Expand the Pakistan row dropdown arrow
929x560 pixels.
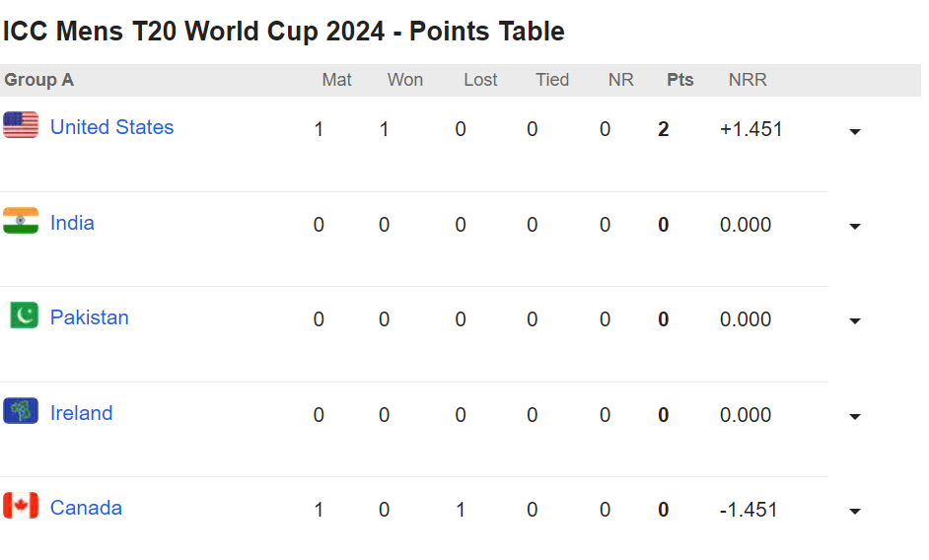[854, 321]
